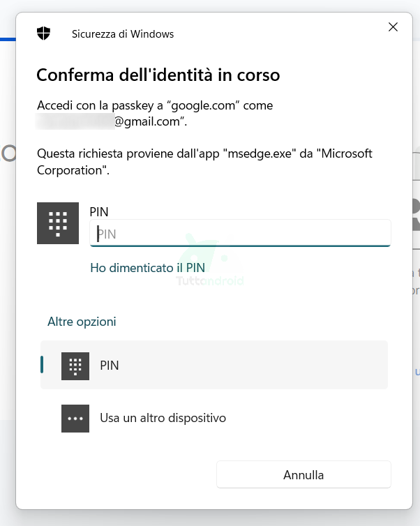Choose 'Usa un altro dispositivo' option
This screenshot has width=420, height=526.
coord(163,419)
